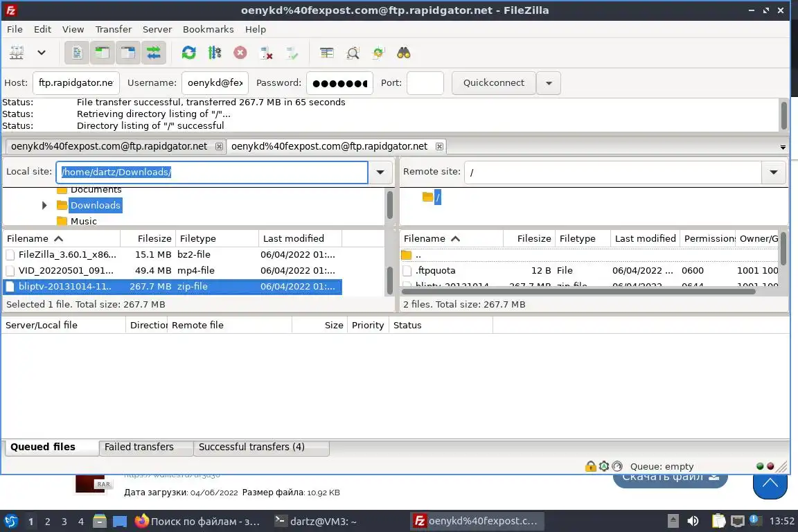Open Bookmarks menu
The image size is (798, 532).
[x=208, y=29]
